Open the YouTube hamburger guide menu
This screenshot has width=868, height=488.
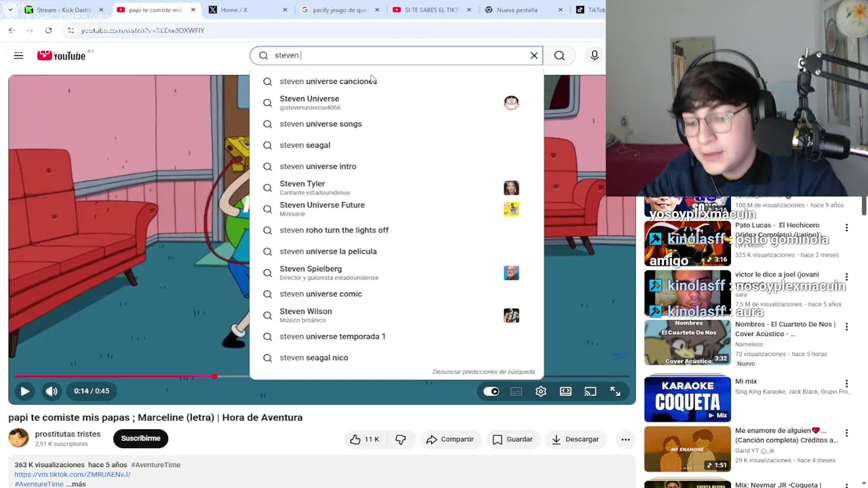tap(18, 56)
